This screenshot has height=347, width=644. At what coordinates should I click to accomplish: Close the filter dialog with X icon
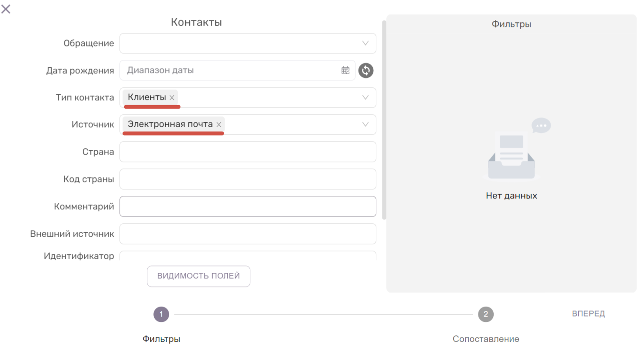pyautogui.click(x=6, y=9)
